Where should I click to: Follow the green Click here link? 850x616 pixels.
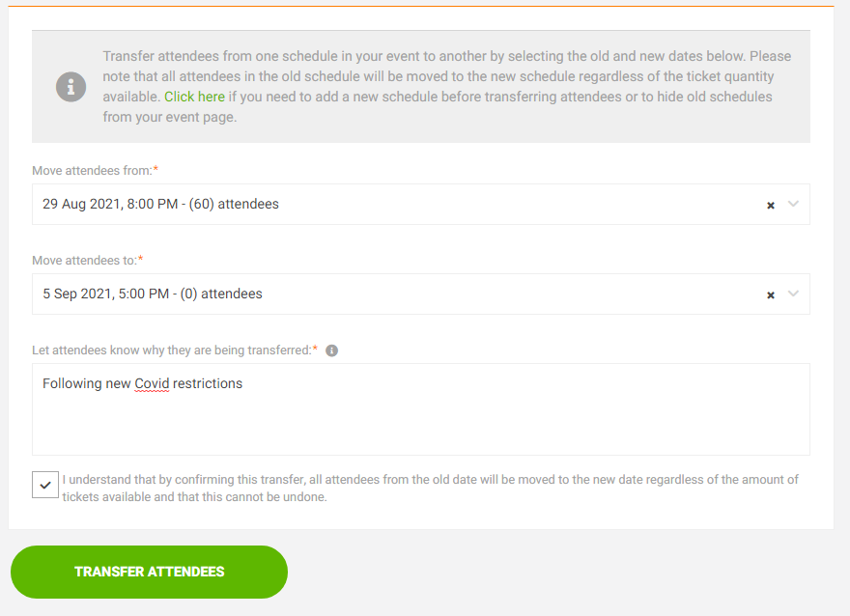click(194, 97)
